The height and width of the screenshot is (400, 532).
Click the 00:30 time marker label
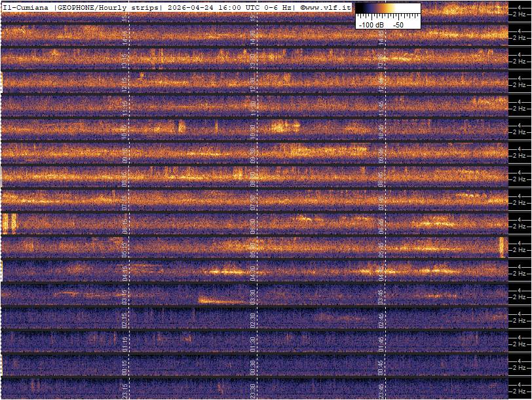tap(253, 365)
